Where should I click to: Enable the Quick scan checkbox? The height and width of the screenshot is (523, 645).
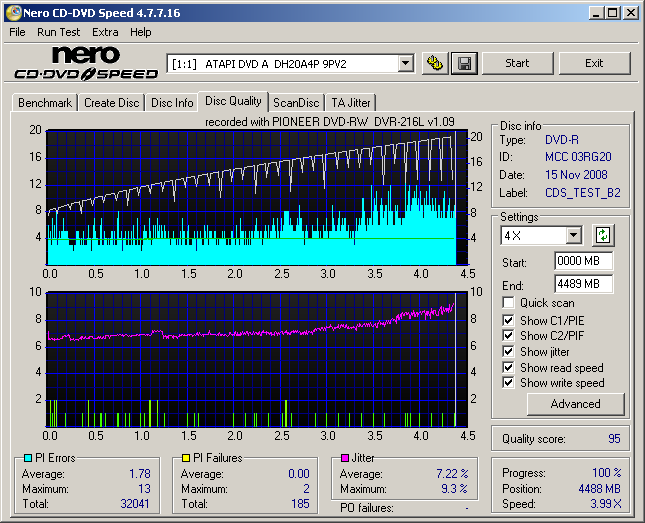pyautogui.click(x=509, y=303)
